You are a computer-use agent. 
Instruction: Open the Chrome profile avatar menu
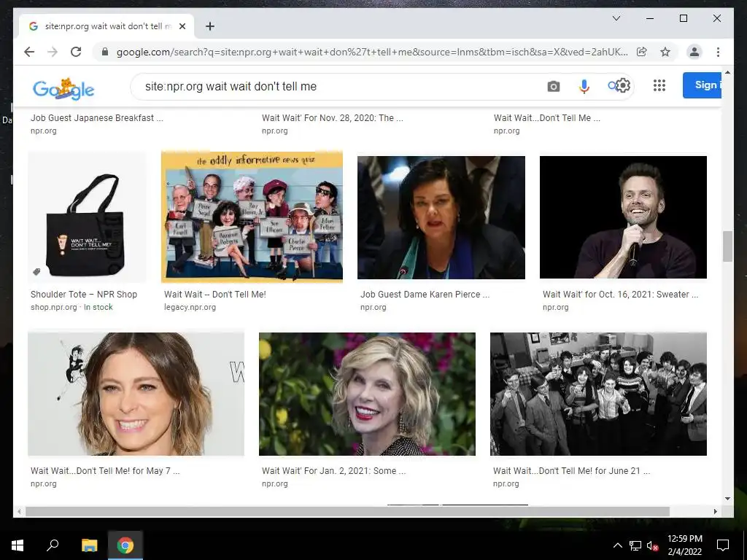pos(694,52)
